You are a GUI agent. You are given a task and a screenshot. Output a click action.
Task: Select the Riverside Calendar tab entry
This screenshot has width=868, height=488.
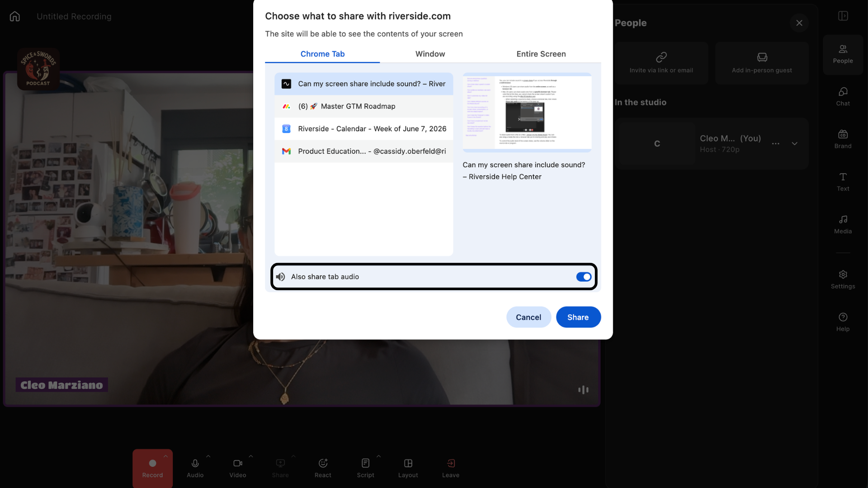coord(363,129)
